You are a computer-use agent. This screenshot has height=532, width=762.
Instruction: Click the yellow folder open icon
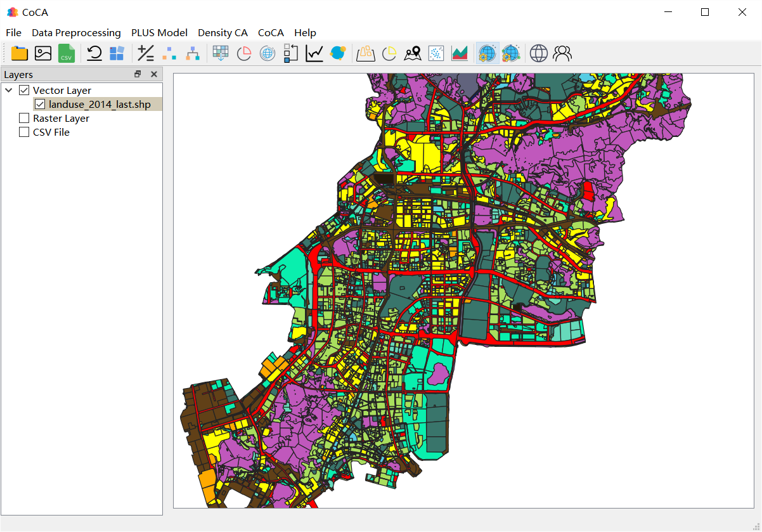tap(20, 53)
